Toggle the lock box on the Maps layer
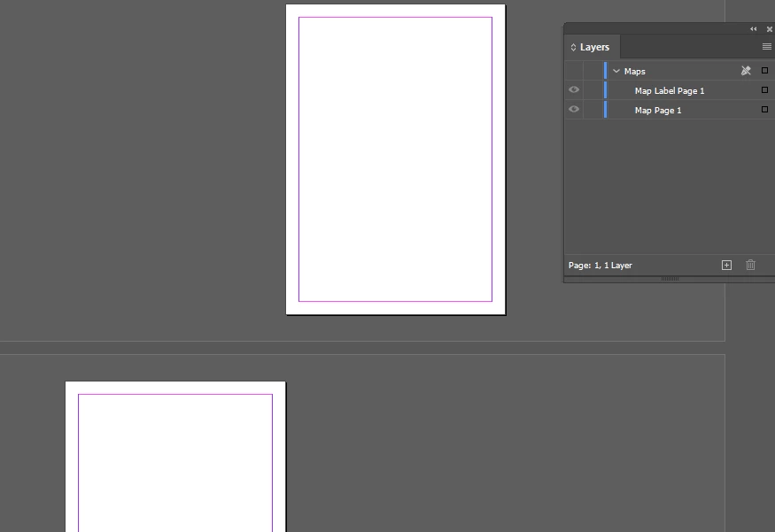Viewport: 775px width, 532px height. 593,71
